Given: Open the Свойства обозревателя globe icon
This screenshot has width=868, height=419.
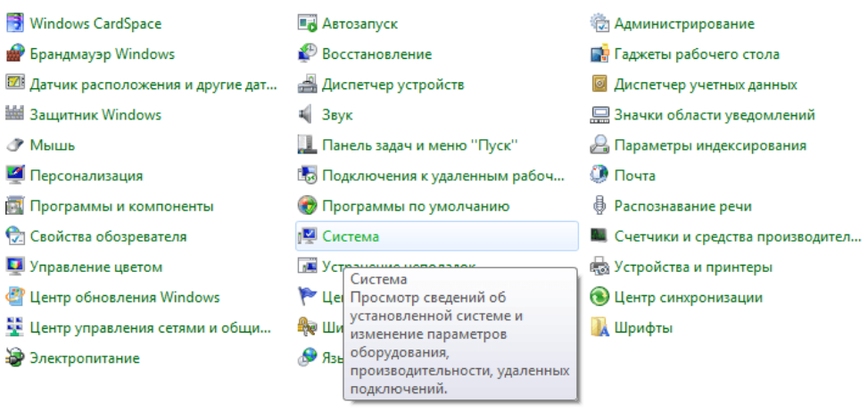Looking at the screenshot, I should [x=15, y=237].
